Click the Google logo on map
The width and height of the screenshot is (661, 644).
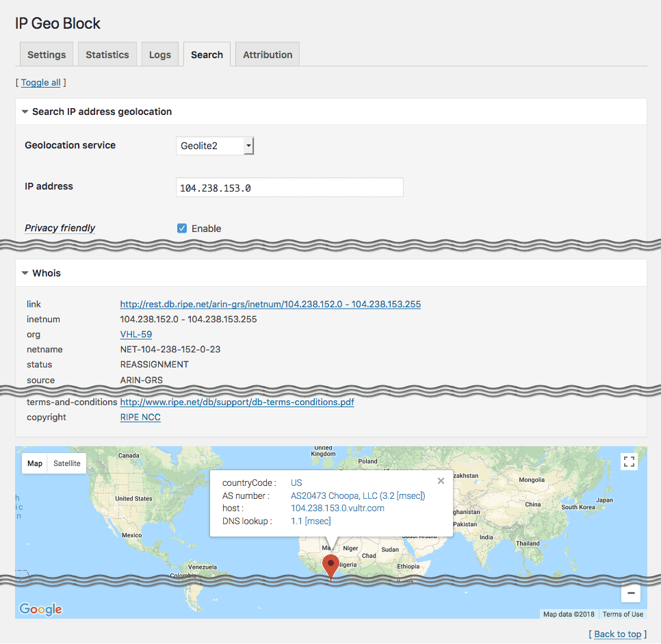click(40, 609)
